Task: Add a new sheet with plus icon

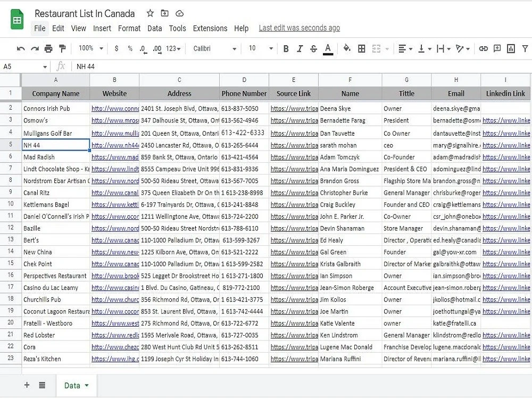Action: 27,385
